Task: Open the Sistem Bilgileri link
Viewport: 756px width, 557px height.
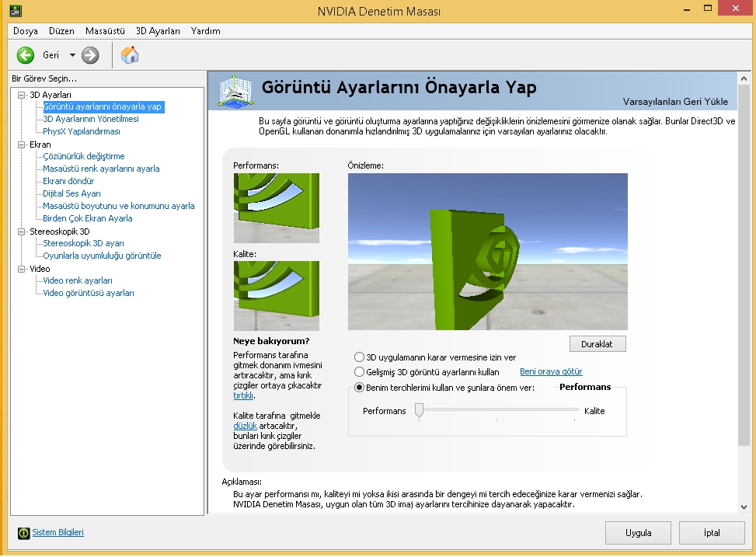Action: coord(57,532)
